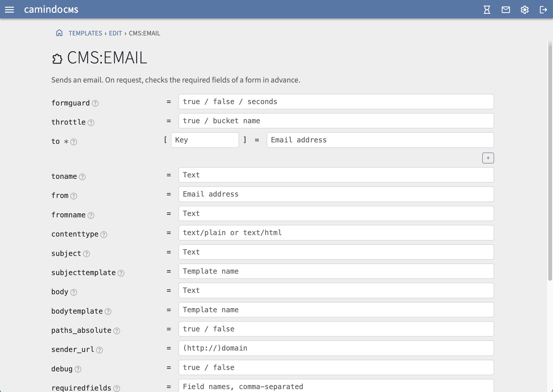Click the 'Sends an email' description text
This screenshot has height=392, width=553.
(176, 80)
